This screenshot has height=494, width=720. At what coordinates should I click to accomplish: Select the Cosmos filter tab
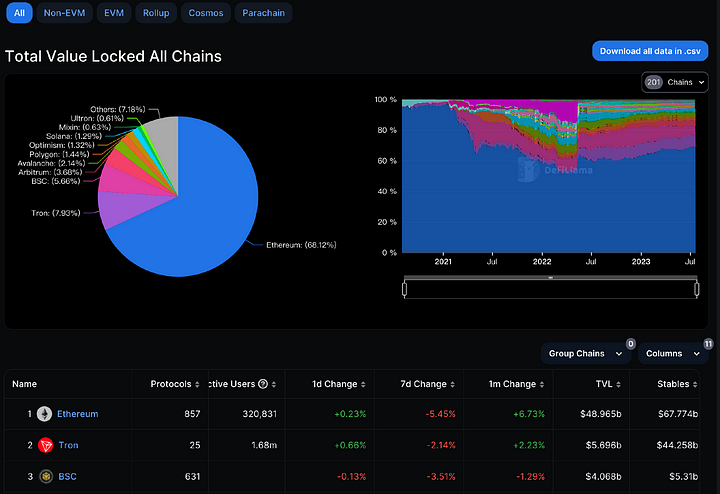coord(207,13)
